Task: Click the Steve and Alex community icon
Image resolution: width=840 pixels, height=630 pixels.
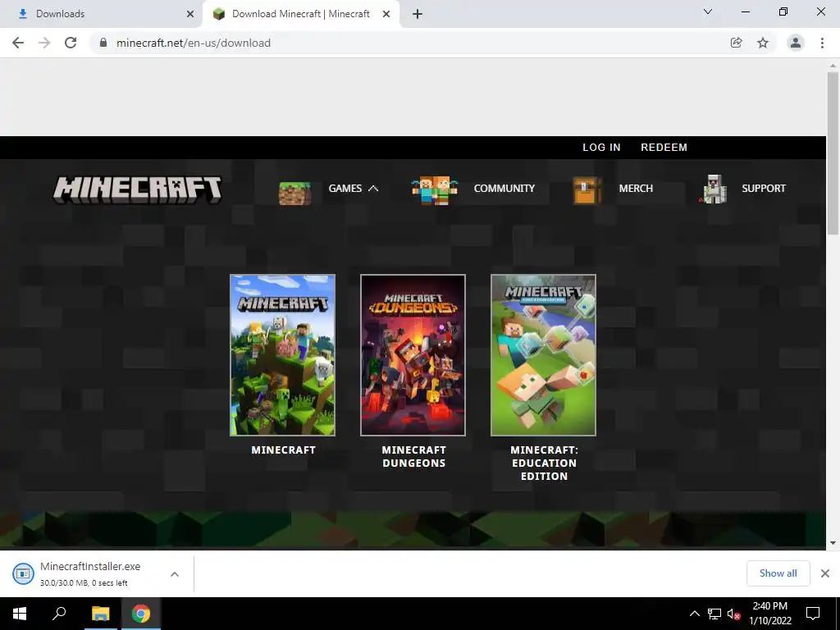Action: (435, 190)
